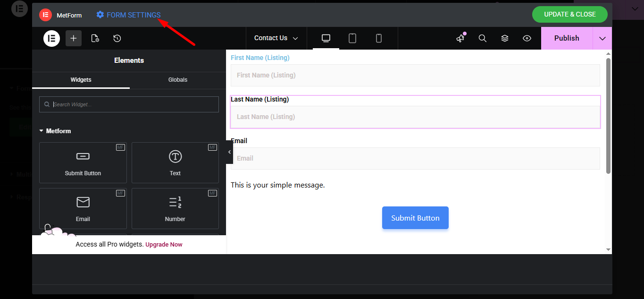
Task: Open the Structure layers icon
Action: 505,38
